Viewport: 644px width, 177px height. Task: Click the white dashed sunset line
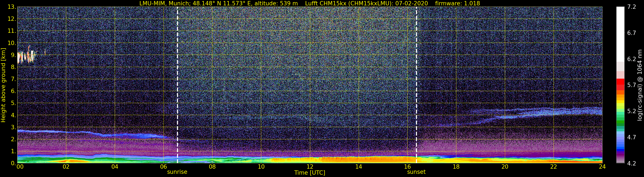click(416, 85)
